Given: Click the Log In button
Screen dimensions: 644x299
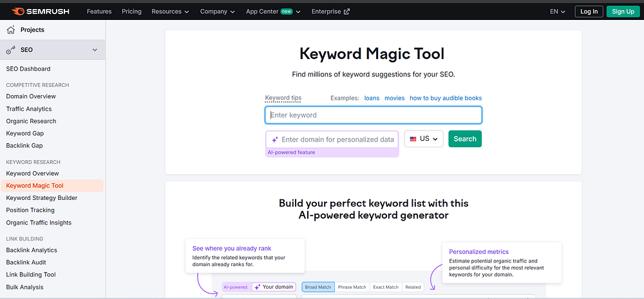Looking at the screenshot, I should click(589, 12).
